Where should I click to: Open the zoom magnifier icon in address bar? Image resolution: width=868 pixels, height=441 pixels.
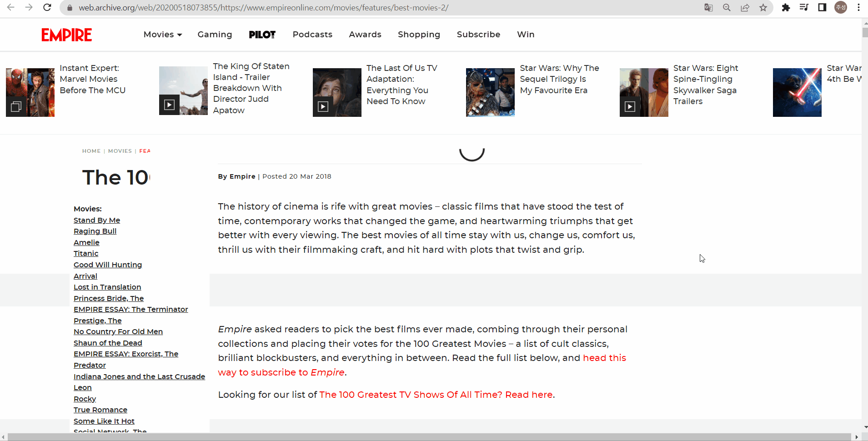(727, 7)
